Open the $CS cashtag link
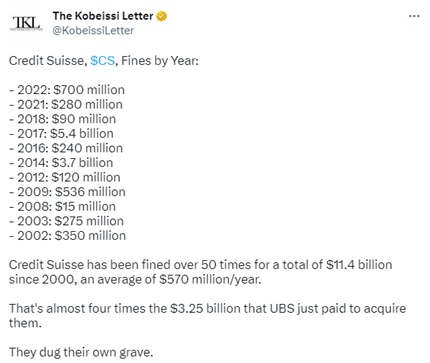This screenshot has width=430, height=363. pyautogui.click(x=103, y=61)
